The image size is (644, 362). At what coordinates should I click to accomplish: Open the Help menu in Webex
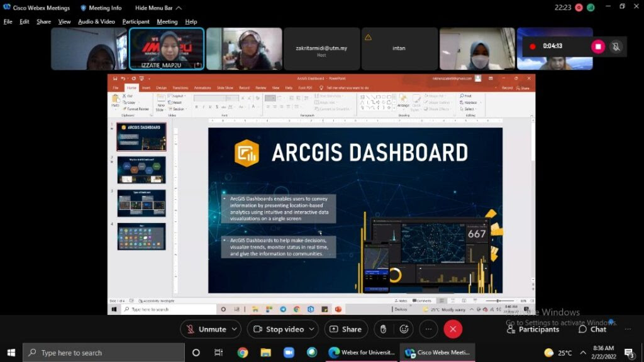191,22
